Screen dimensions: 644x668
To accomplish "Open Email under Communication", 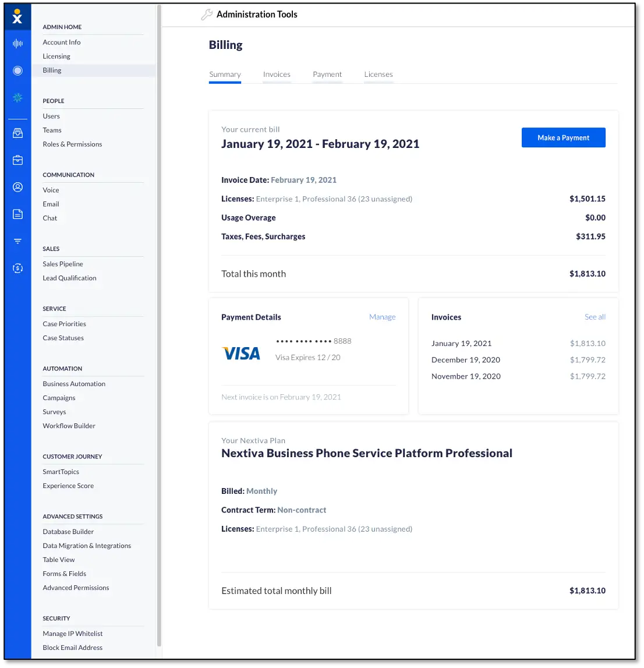I will click(x=51, y=204).
